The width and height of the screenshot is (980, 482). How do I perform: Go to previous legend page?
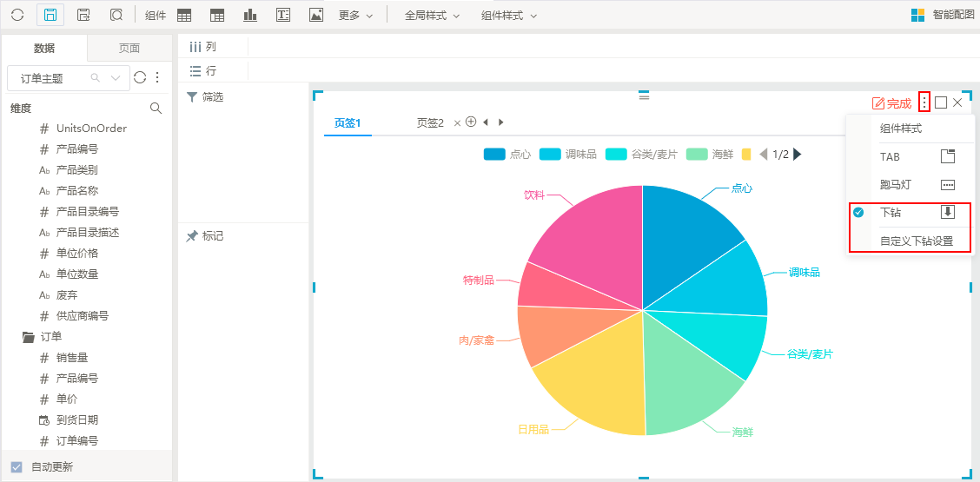(763, 155)
